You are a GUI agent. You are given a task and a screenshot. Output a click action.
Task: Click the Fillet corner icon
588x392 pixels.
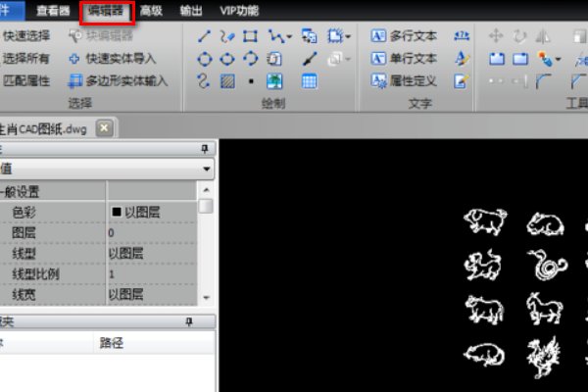(x=543, y=81)
